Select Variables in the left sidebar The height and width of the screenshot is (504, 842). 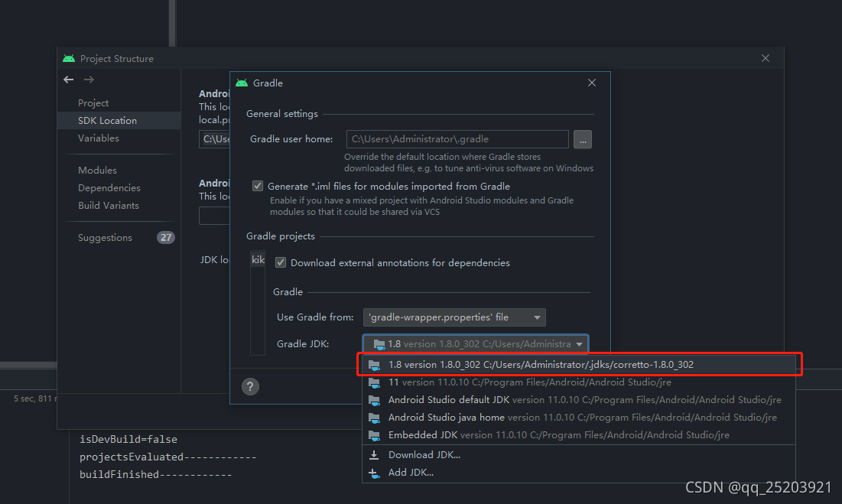[x=98, y=138]
